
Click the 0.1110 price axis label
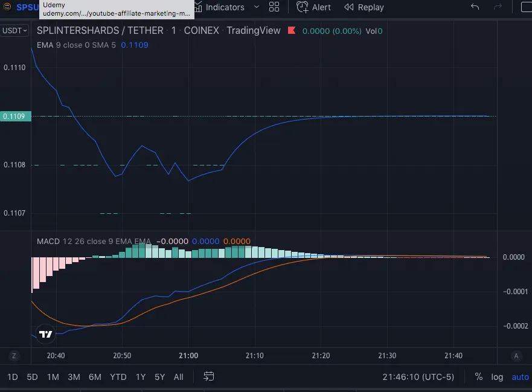[14, 68]
